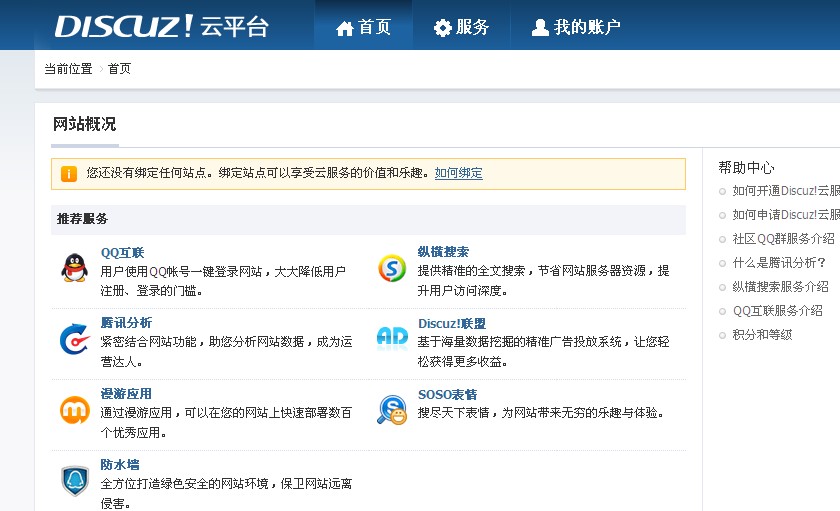Click the QQ penguin icon
840x511 pixels.
pos(74,268)
